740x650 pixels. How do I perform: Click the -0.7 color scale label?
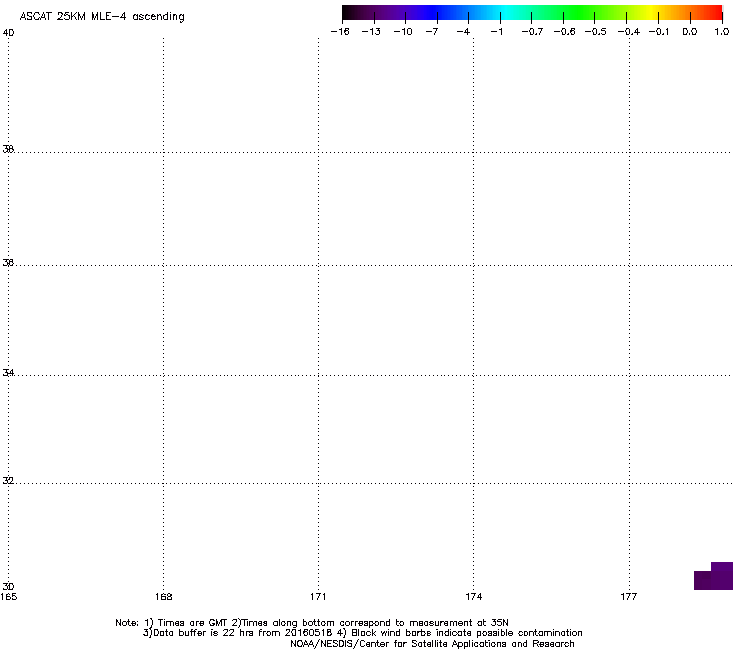coord(532,32)
